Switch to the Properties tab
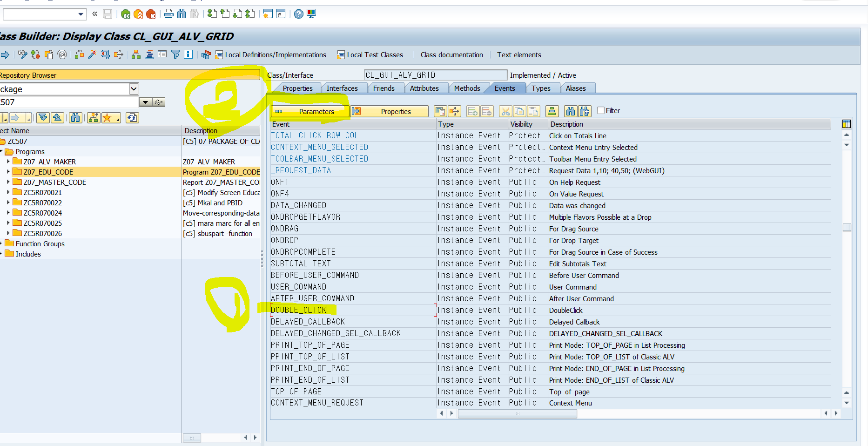Viewport: 868px width, 446px height. [297, 88]
